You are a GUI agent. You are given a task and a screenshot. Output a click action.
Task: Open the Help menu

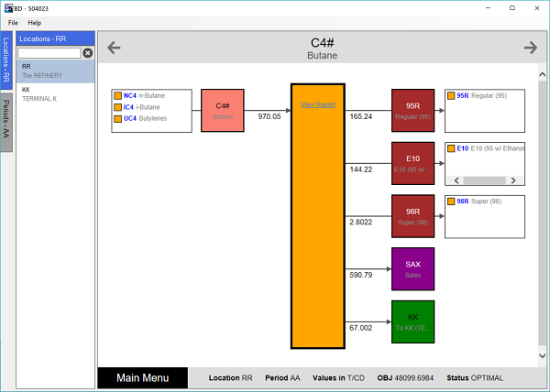coord(35,22)
